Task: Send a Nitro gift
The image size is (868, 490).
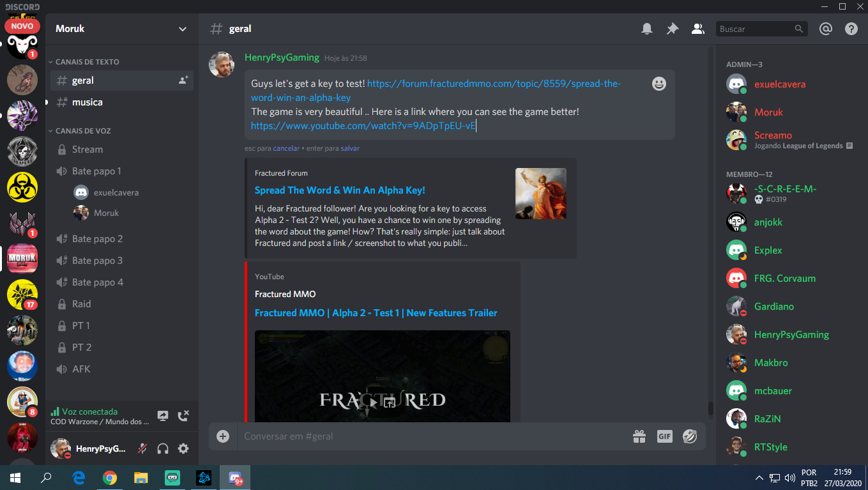Action: [x=639, y=436]
